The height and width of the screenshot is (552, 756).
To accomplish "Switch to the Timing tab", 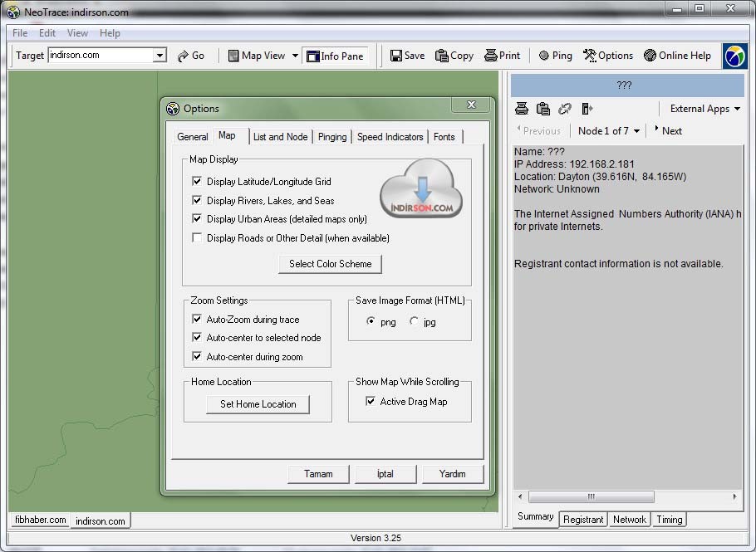I will coord(670,520).
